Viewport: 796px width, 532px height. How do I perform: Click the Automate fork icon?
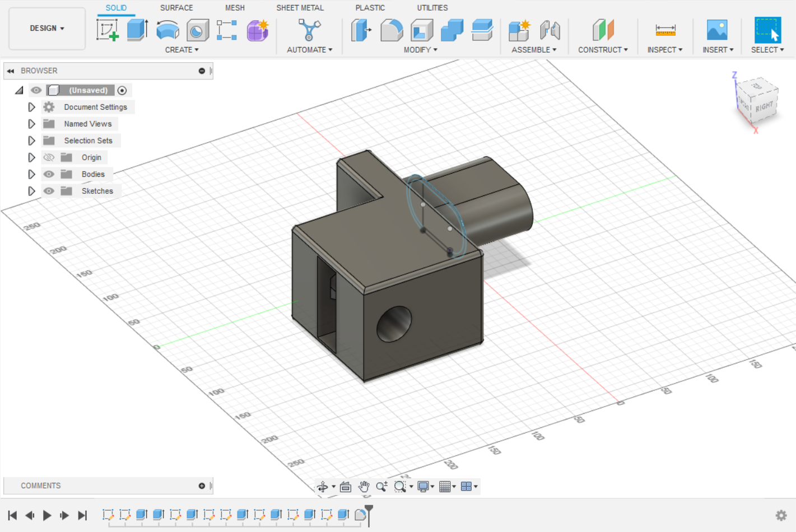point(309,30)
